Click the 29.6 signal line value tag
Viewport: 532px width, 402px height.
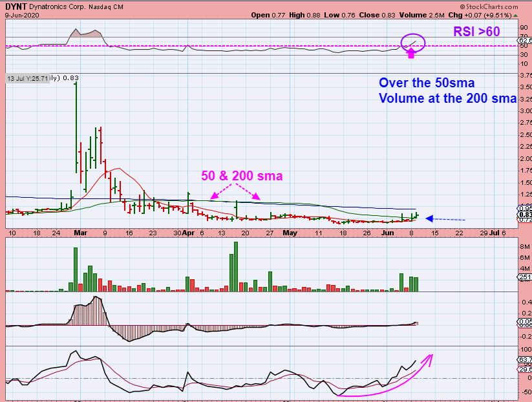[526, 370]
